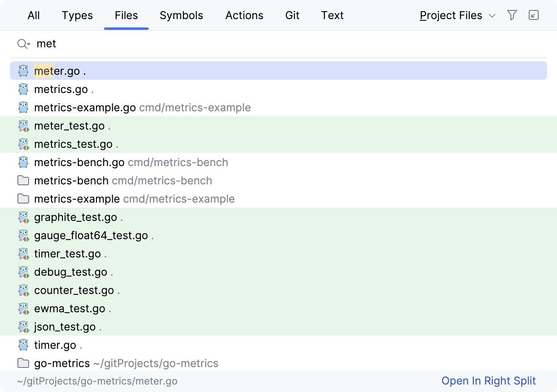Select the Actions tab
Viewport: 557px width, 392px height.
click(244, 15)
